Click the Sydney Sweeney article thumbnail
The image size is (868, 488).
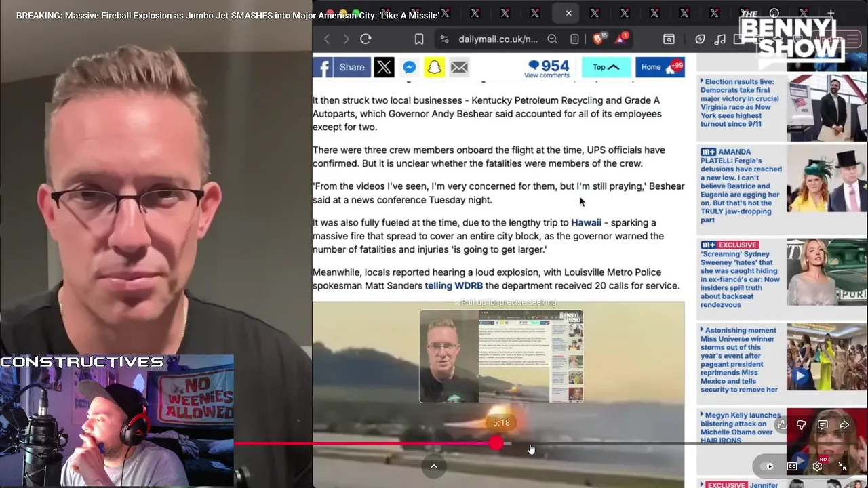click(827, 272)
